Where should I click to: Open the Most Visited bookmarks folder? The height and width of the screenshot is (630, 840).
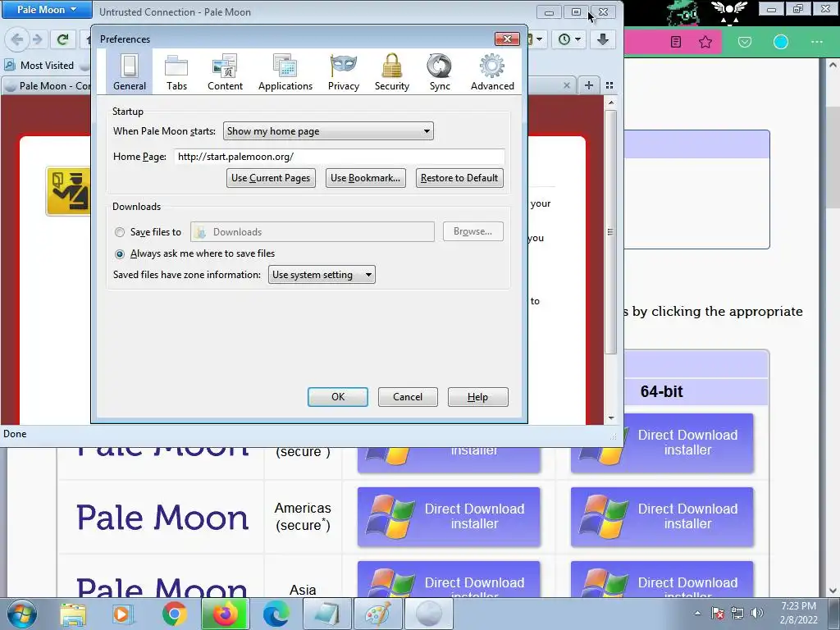(39, 66)
